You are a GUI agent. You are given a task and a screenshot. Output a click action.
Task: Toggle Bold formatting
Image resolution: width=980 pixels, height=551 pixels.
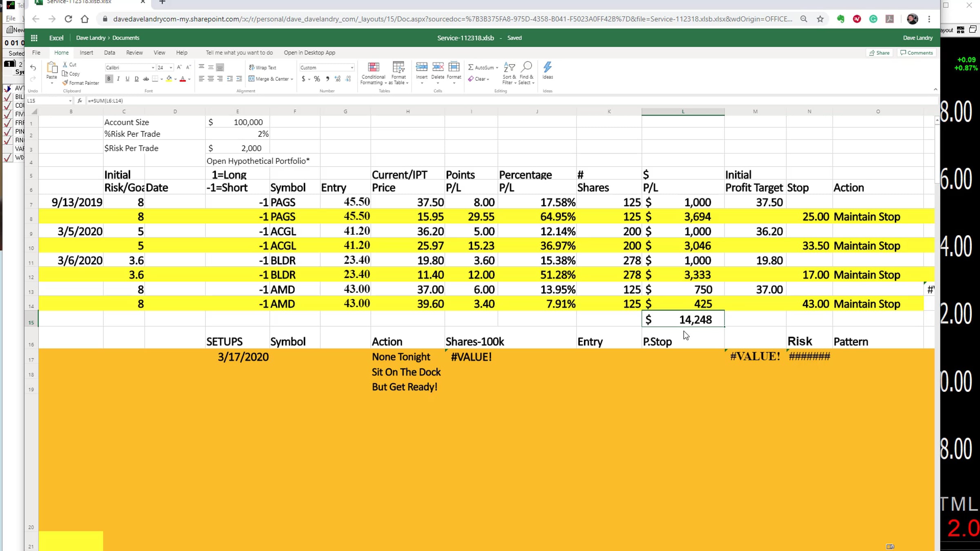click(x=109, y=79)
